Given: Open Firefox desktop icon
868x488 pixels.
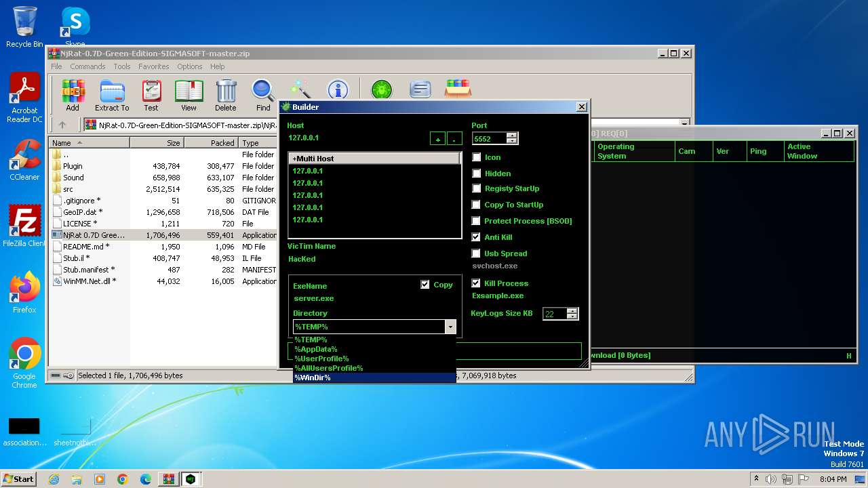Looking at the screenshot, I should tap(24, 293).
